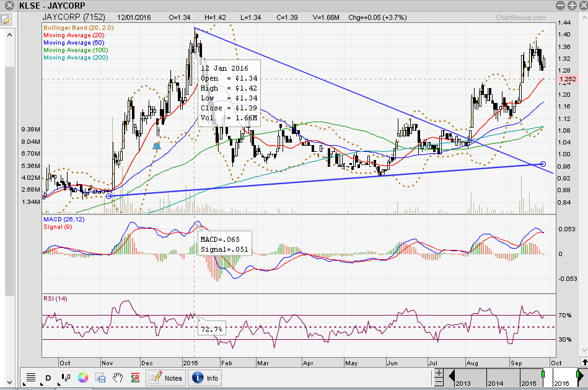This screenshot has width=588, height=390.
Task: Select the 2014 segment in timeline
Action: coord(503,378)
